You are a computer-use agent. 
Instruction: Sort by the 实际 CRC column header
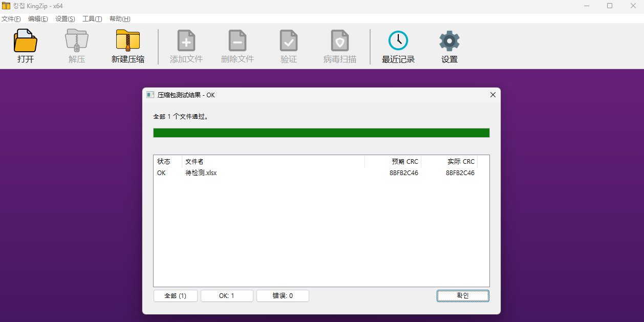pos(449,161)
